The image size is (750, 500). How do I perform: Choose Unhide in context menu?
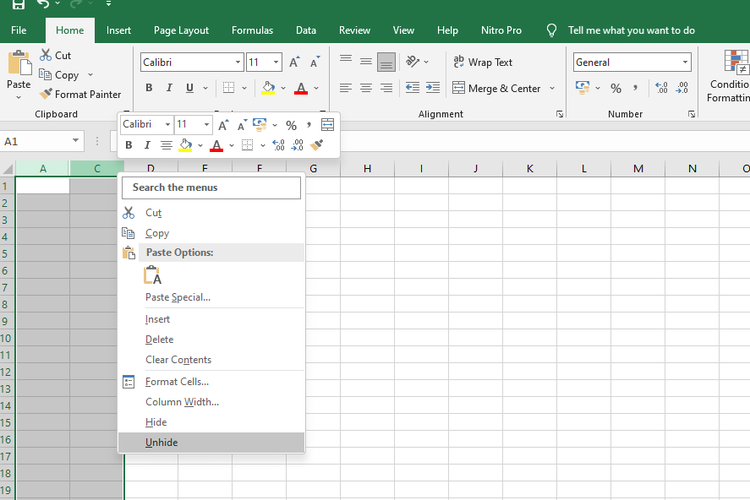pos(211,443)
